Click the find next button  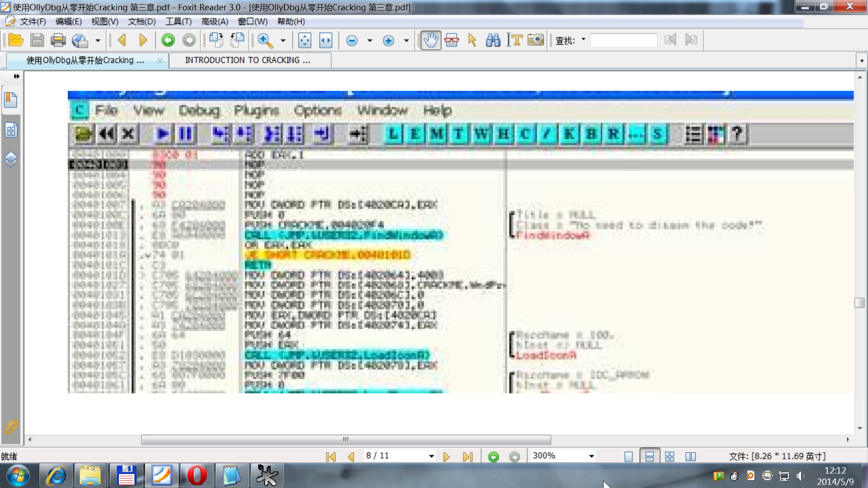click(691, 40)
